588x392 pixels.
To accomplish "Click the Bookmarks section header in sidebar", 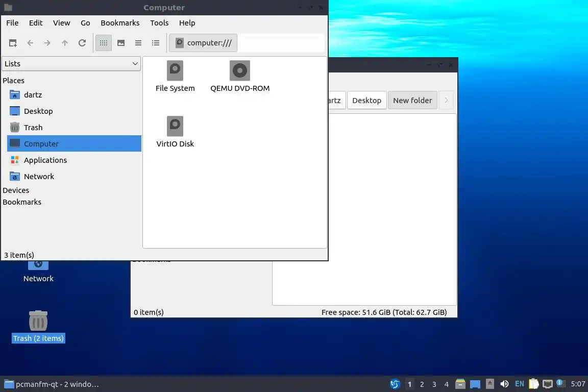I will click(x=22, y=202).
